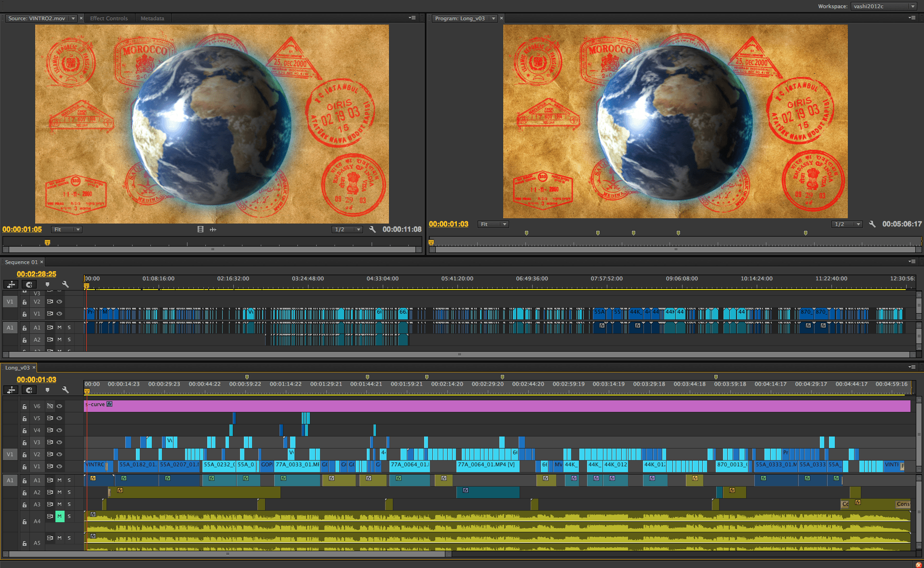Add a marker in the Long_v03 timeline
This screenshot has height=568, width=924.
point(47,390)
